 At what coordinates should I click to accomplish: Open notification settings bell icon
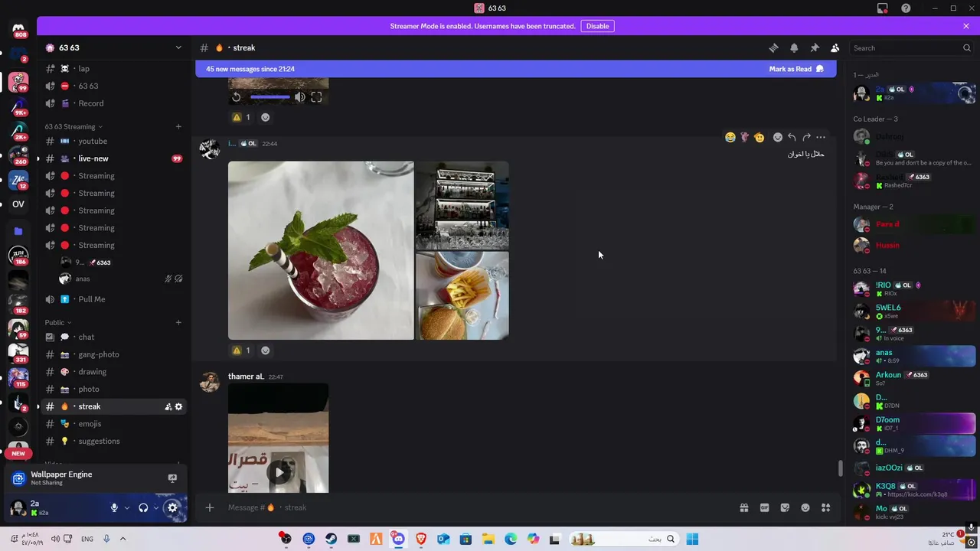(794, 47)
